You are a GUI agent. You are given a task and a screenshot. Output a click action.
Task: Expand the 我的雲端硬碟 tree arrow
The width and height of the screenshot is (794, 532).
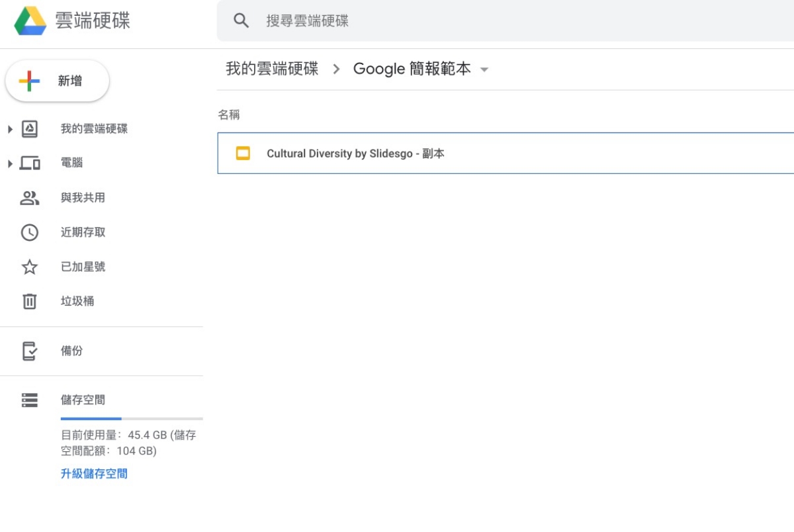pos(10,129)
